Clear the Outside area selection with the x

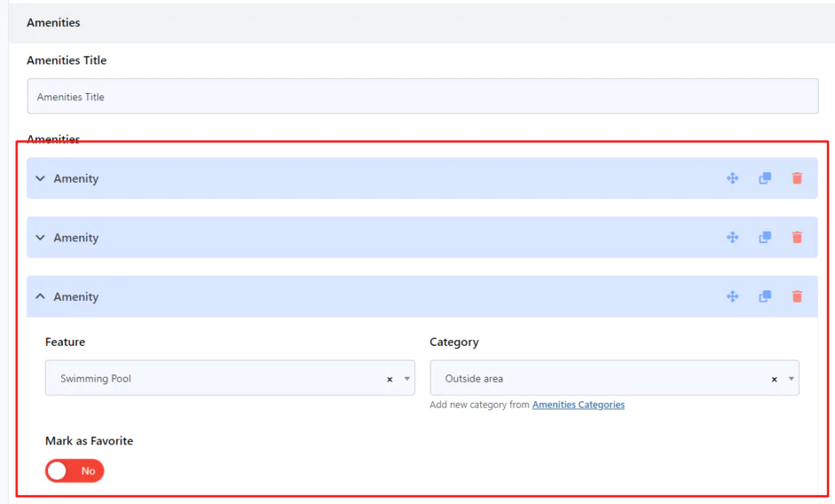pyautogui.click(x=775, y=379)
